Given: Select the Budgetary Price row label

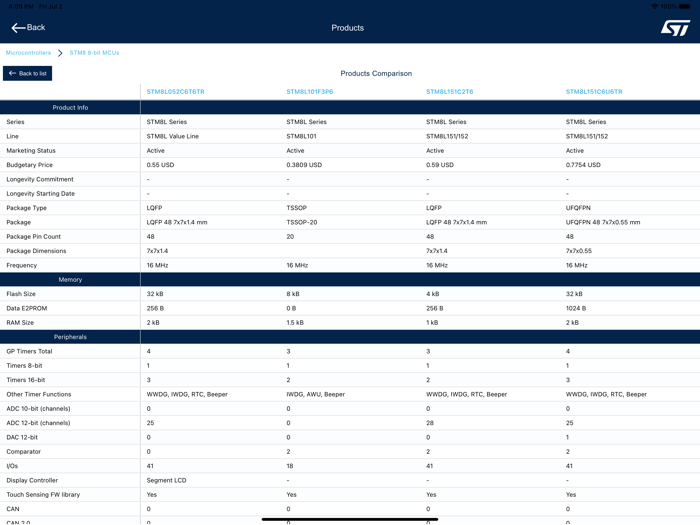Looking at the screenshot, I should (29, 165).
